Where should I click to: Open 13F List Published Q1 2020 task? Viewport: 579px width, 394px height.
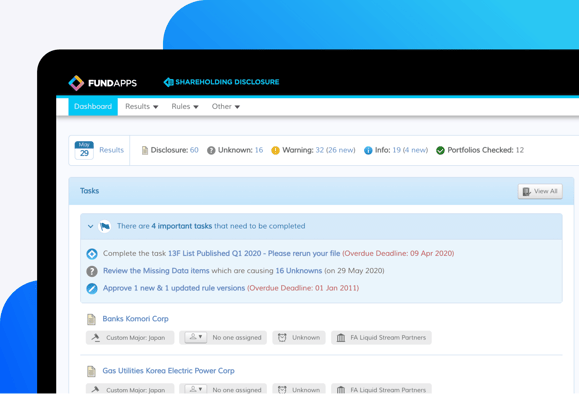pyautogui.click(x=254, y=253)
